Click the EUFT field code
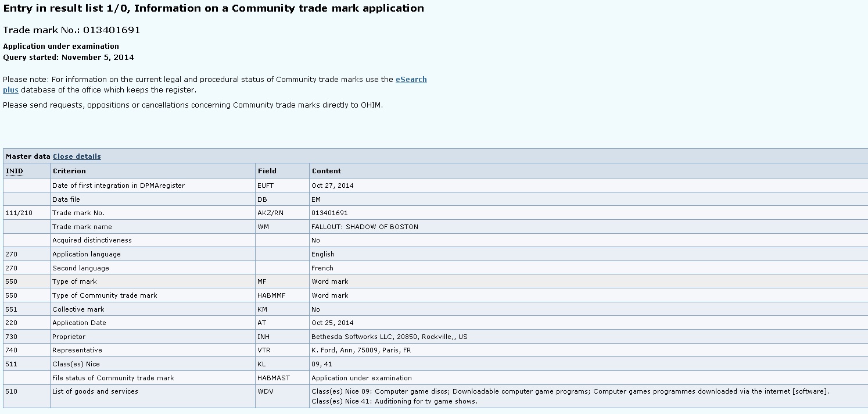The width and height of the screenshot is (868, 414). point(266,185)
